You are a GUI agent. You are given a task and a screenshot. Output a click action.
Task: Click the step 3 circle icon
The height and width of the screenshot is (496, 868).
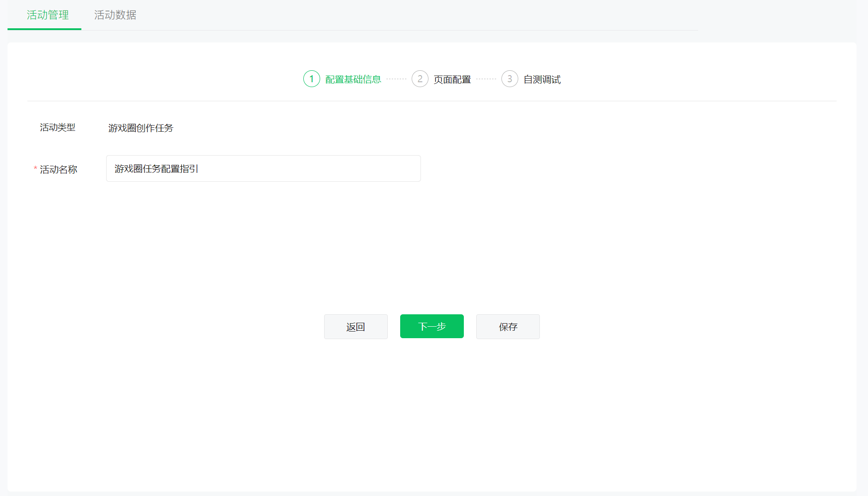coord(510,79)
